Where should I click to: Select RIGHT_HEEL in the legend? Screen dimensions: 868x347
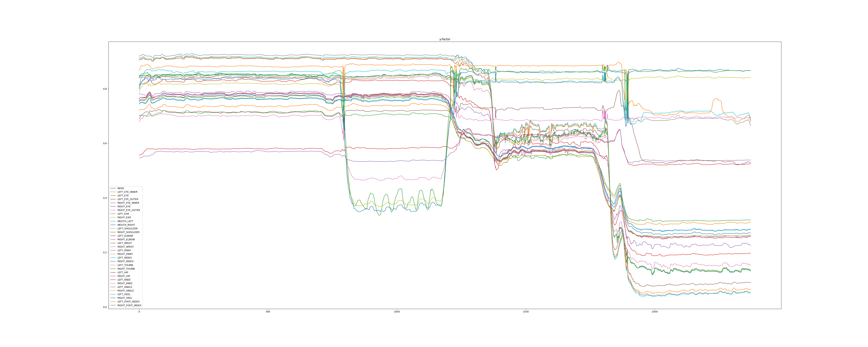[125, 298]
